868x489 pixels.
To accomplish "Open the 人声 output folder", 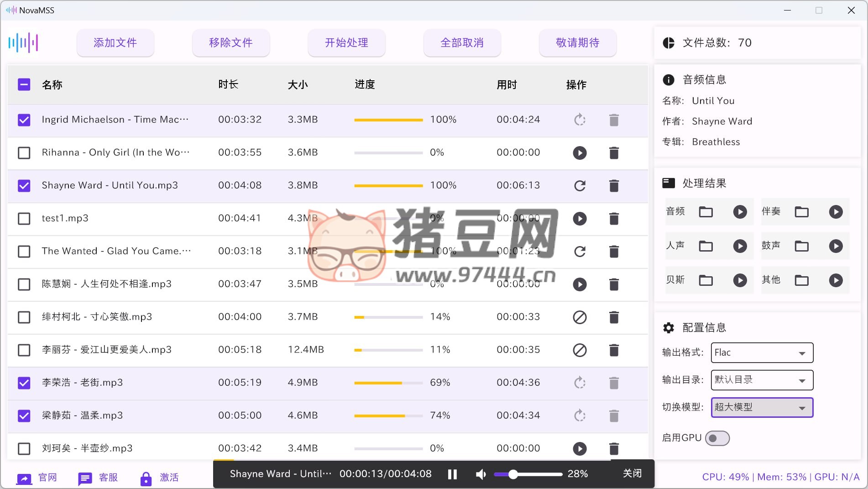I will coord(706,246).
